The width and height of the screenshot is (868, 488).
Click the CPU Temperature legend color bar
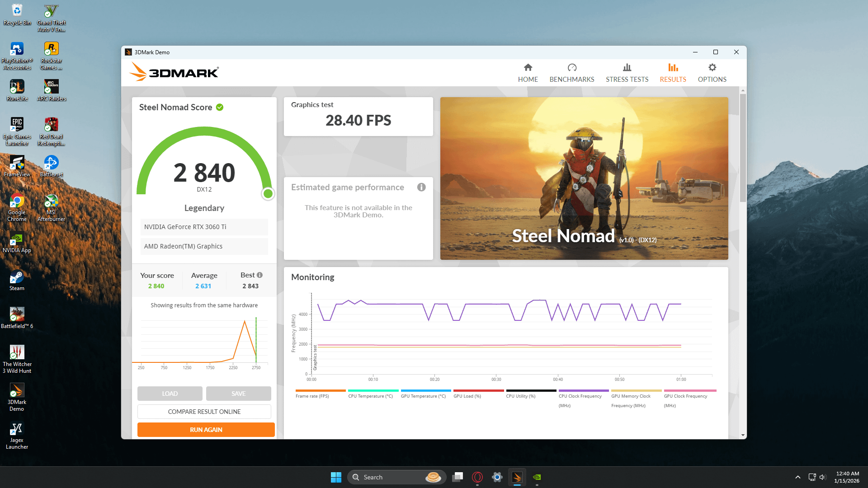coord(373,390)
